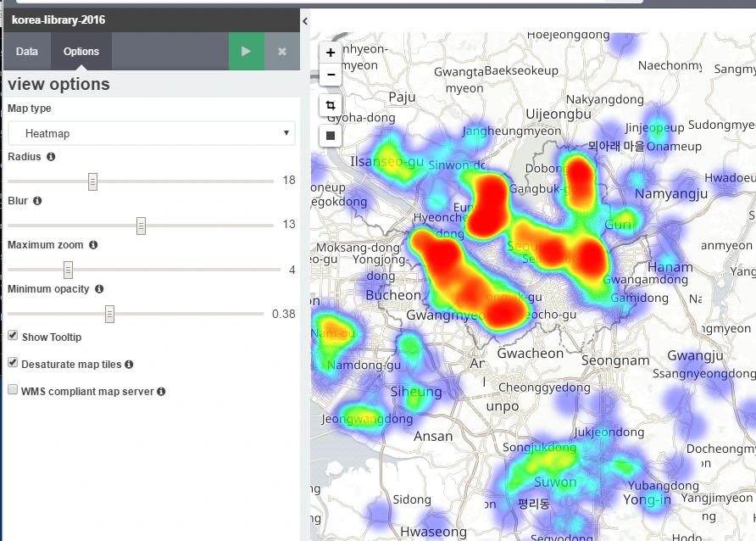The height and width of the screenshot is (541, 756).
Task: Click the Blur value 13
Action: (289, 224)
